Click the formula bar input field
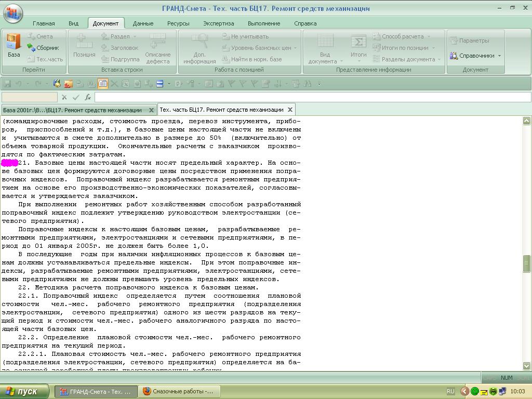This screenshot has width=532, height=399. click(x=312, y=97)
